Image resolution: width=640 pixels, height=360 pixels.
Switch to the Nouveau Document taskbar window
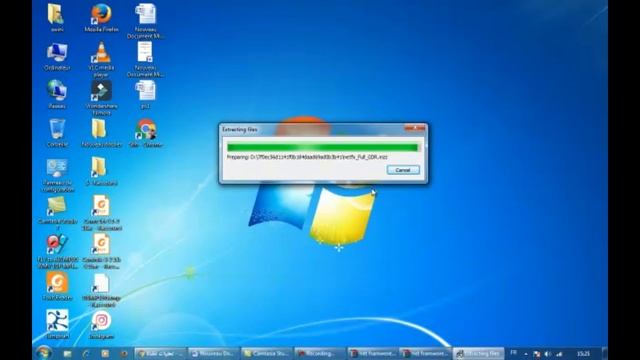(x=213, y=353)
